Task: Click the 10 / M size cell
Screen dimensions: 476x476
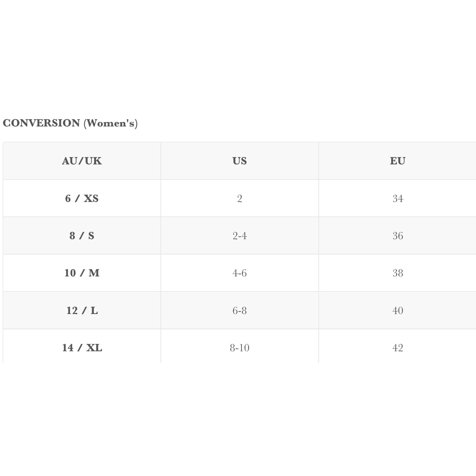Action: click(82, 273)
